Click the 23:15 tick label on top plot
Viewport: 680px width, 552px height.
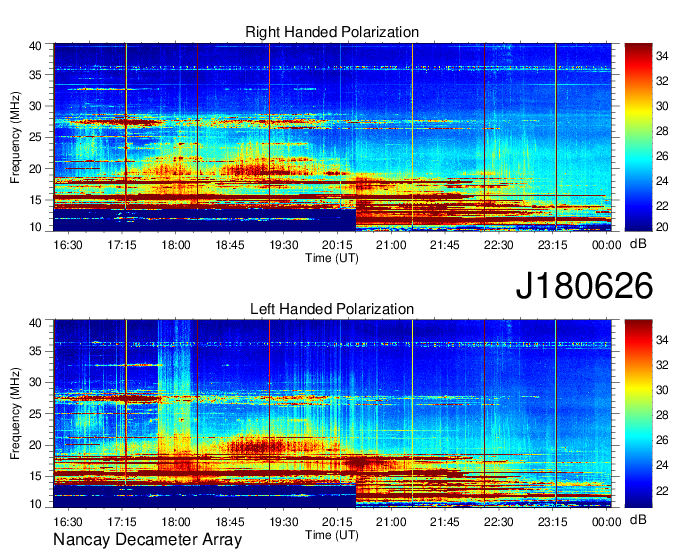click(552, 245)
